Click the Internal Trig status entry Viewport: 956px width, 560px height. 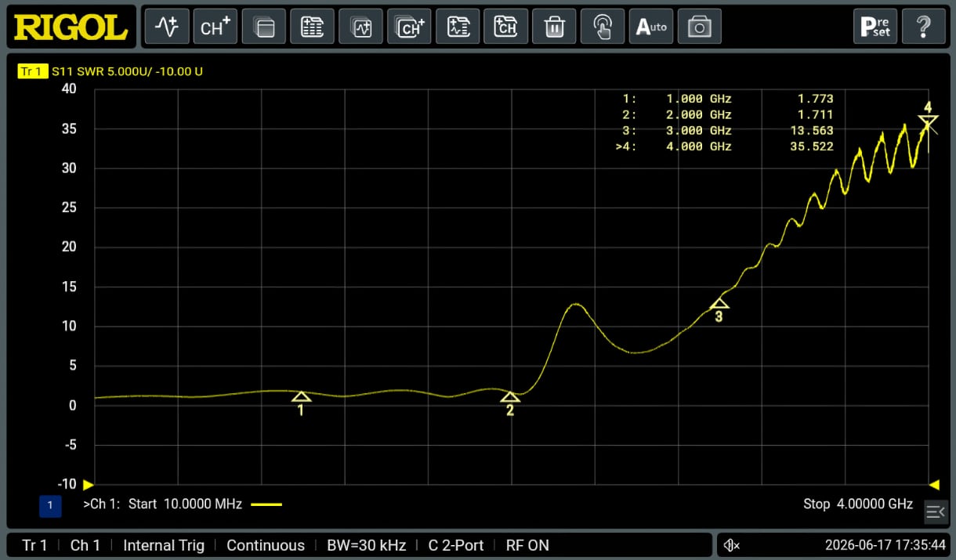tap(164, 545)
